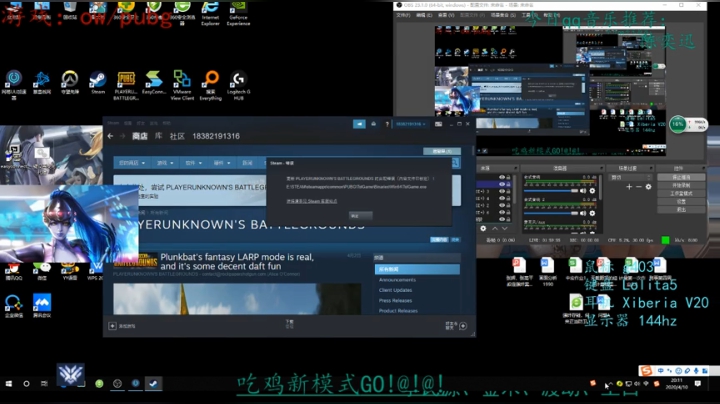Open the PLAYERUNKNOWN'S BATTLEGROUNDS desktop shortcut
This screenshot has width=720, height=404.
(x=126, y=85)
